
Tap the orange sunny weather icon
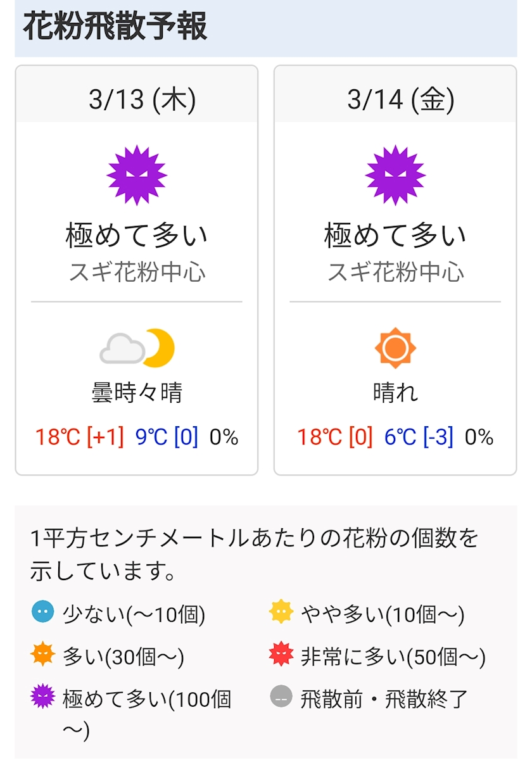pos(395,348)
